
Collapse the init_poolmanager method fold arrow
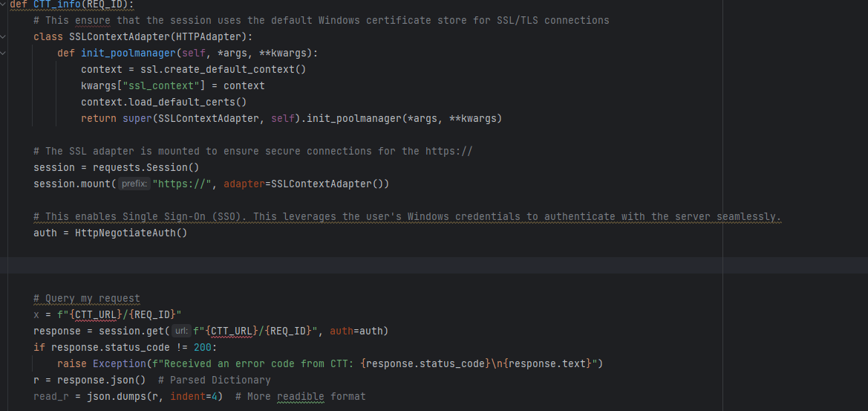pyautogui.click(x=3, y=54)
